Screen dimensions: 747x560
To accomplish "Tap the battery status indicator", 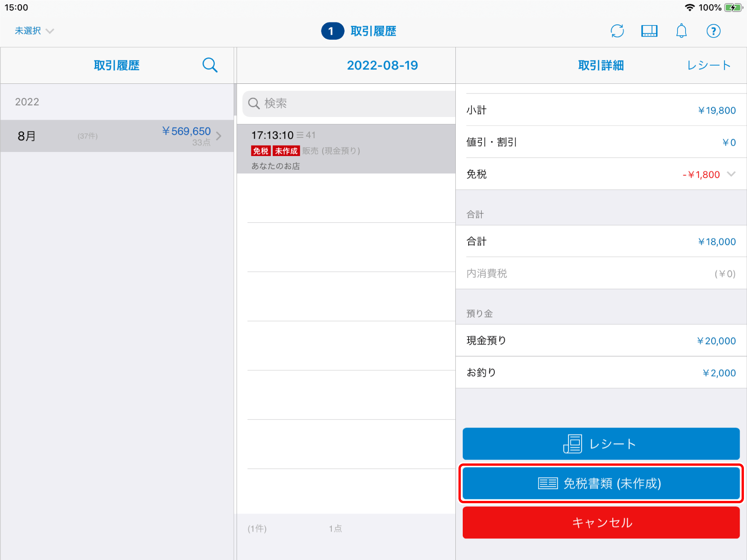I will pos(733,7).
